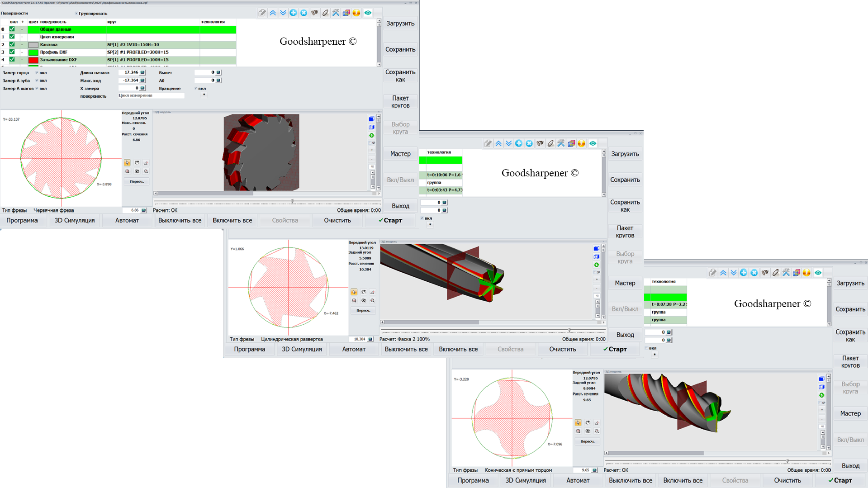Click the solid blue cube icon beside the worm cutter 3D model
Image resolution: width=868 pixels, height=488 pixels.
tap(371, 119)
